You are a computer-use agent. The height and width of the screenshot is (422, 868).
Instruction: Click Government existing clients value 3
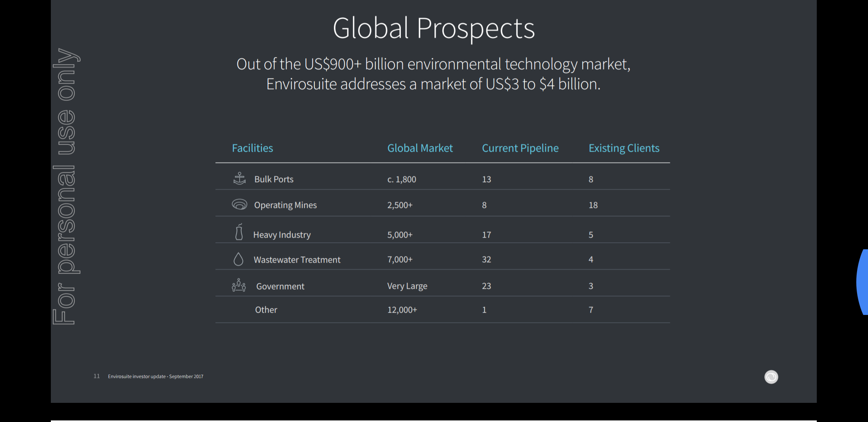pos(591,286)
